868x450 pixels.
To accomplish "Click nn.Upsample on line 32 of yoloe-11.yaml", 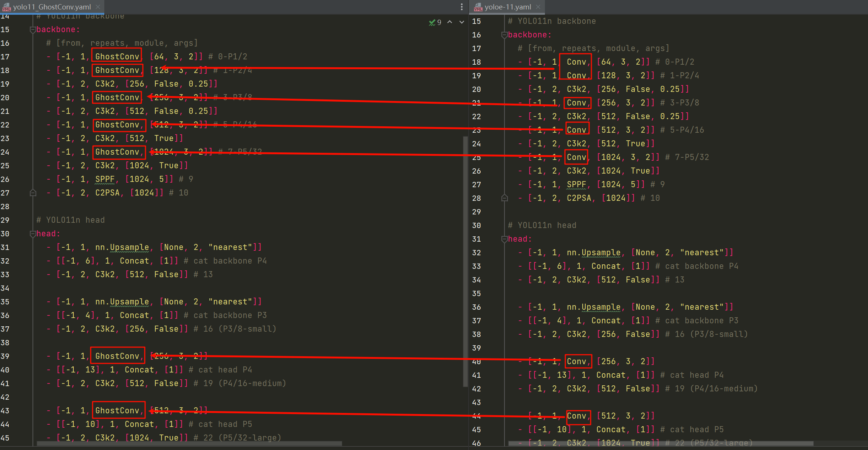I will [594, 253].
